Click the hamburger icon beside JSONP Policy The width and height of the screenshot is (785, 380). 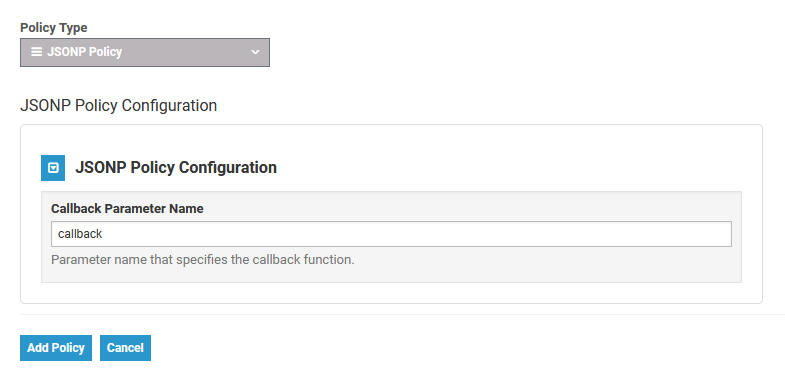[x=37, y=52]
